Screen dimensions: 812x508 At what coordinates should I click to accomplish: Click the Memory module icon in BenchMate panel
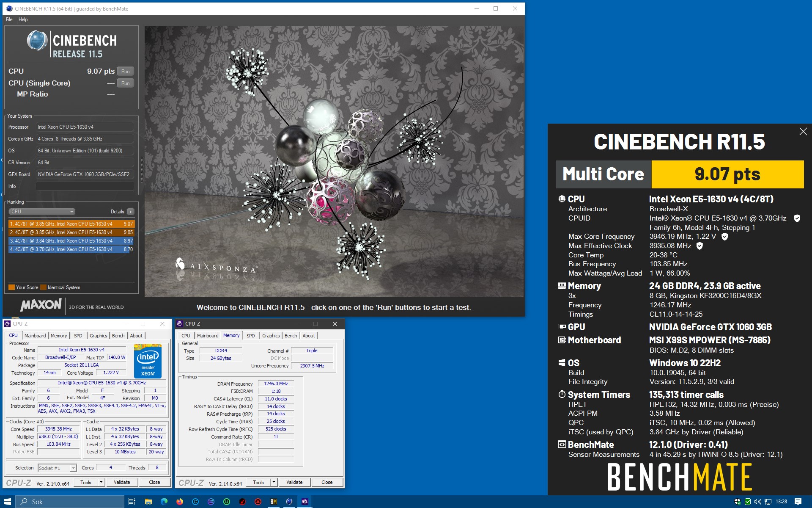click(x=562, y=286)
